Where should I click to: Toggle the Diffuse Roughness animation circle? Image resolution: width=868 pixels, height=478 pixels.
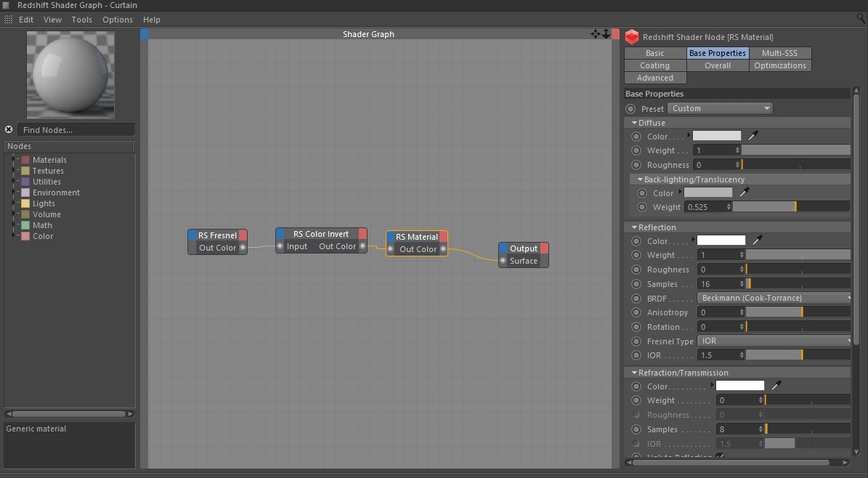636,164
